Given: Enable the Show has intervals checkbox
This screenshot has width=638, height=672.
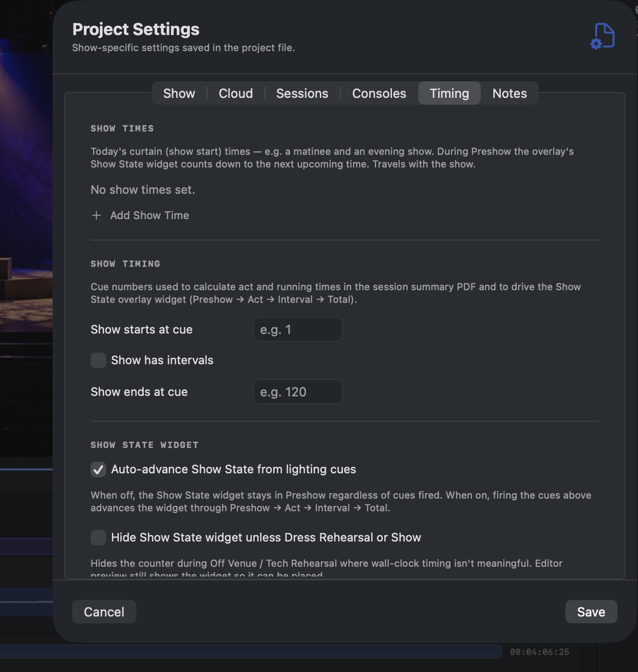Looking at the screenshot, I should [x=98, y=360].
